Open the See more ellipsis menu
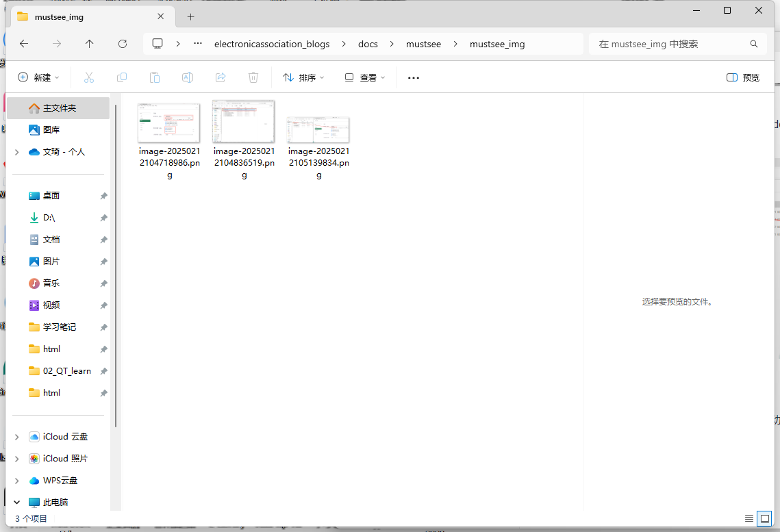The width and height of the screenshot is (780, 532). pyautogui.click(x=414, y=77)
